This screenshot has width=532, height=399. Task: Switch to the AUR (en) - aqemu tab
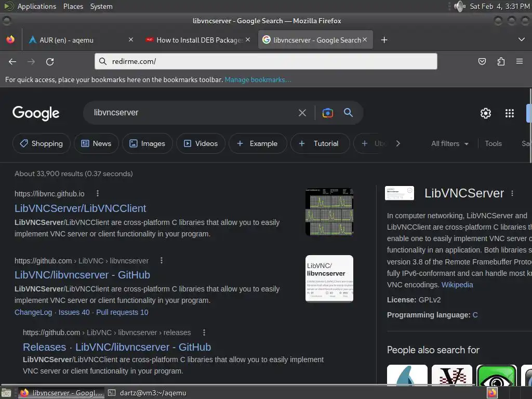(80, 39)
